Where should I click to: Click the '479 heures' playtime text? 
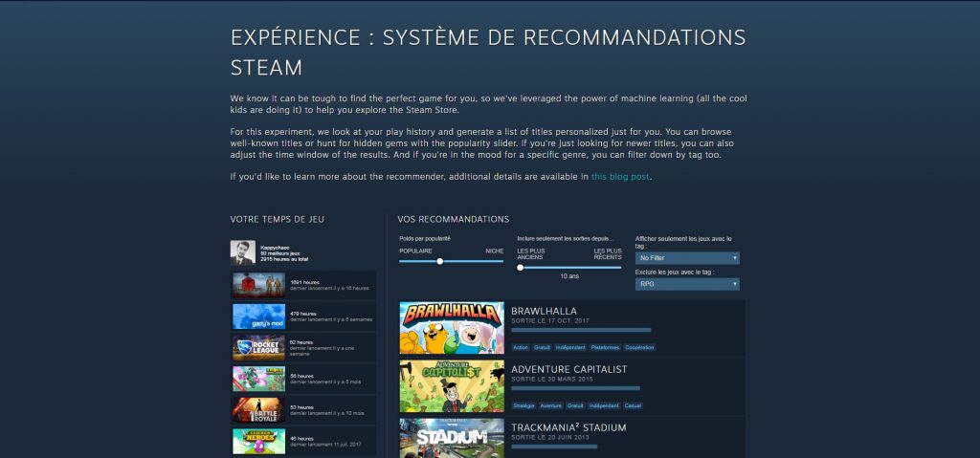[x=303, y=314]
